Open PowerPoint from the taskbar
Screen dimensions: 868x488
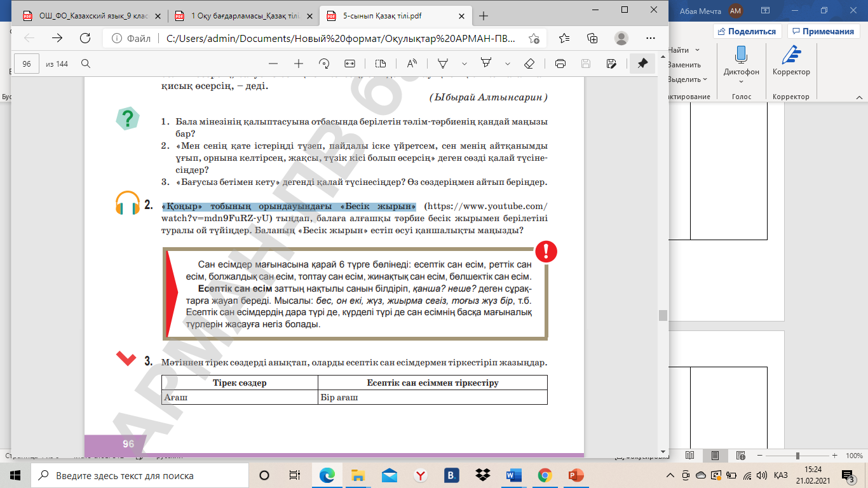(x=576, y=475)
